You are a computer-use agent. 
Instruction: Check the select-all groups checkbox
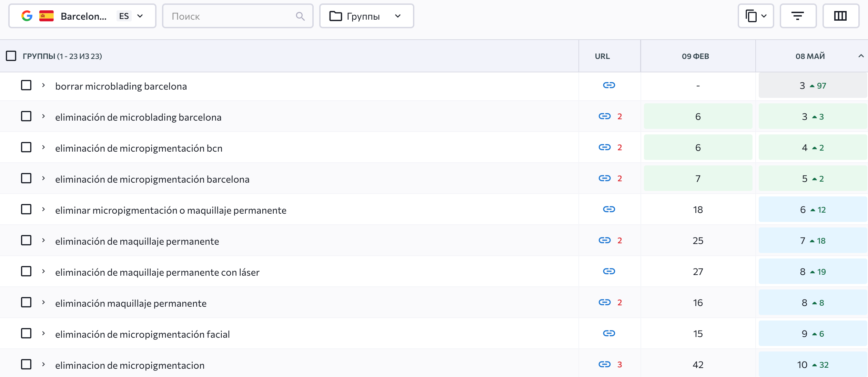[x=11, y=56]
